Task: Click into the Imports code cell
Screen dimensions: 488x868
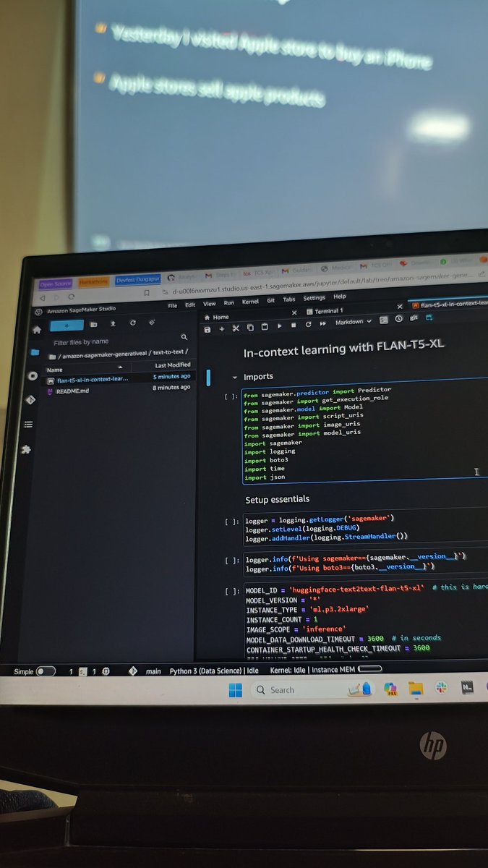Action: (x=365, y=434)
